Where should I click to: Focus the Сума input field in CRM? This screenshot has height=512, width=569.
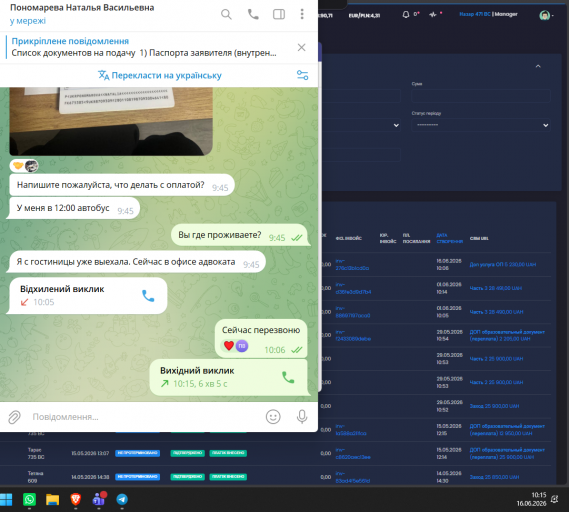(x=481, y=96)
